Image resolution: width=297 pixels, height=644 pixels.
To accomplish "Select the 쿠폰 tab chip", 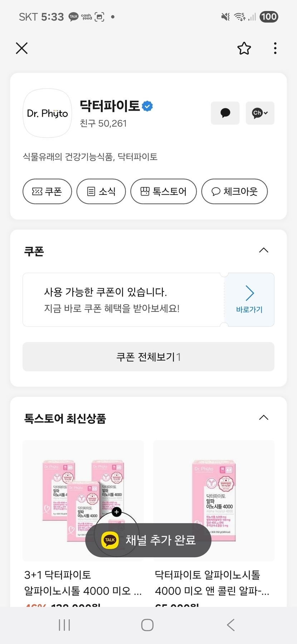I will click(47, 191).
